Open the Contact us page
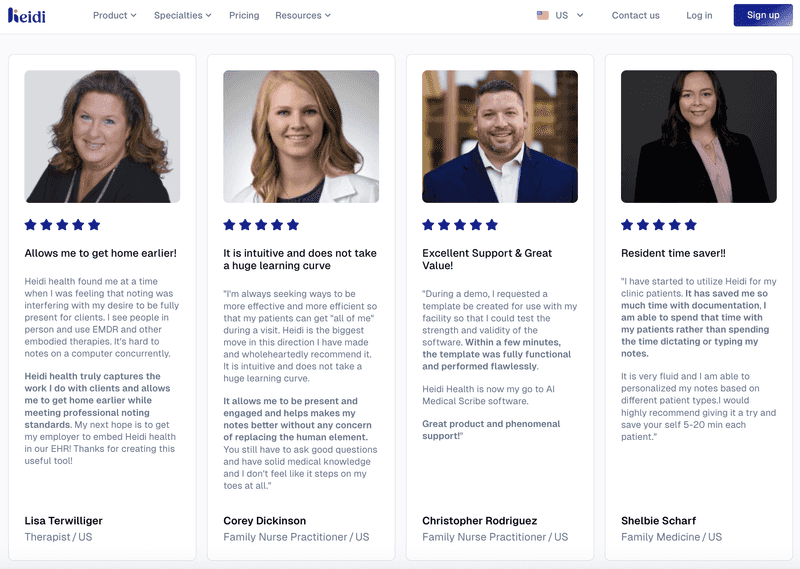 tap(635, 15)
